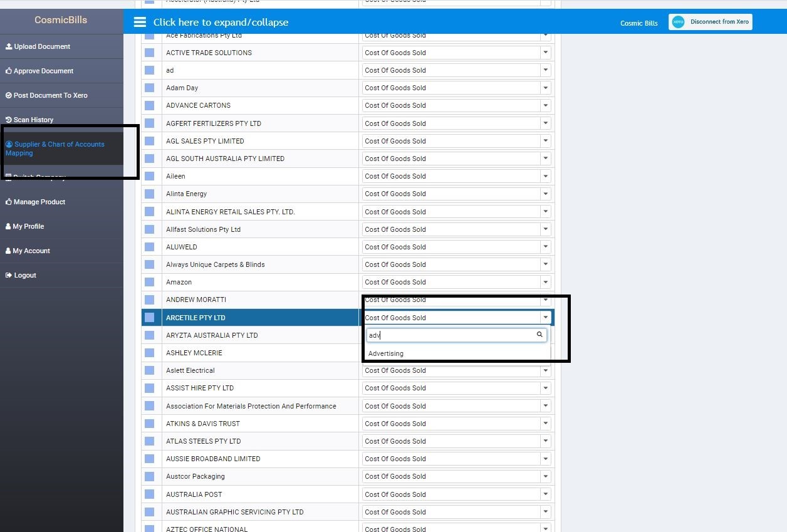Click the Scan History icon
Screen dimensions: 787x532
point(9,120)
